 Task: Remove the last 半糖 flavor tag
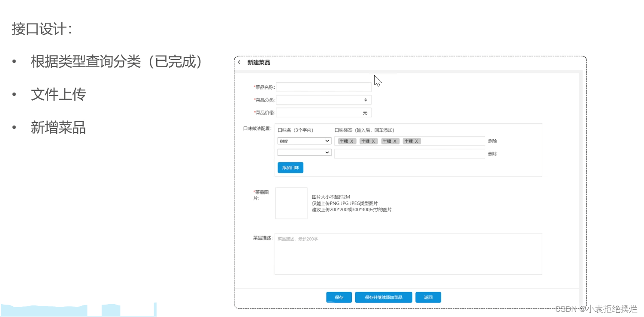tap(417, 141)
